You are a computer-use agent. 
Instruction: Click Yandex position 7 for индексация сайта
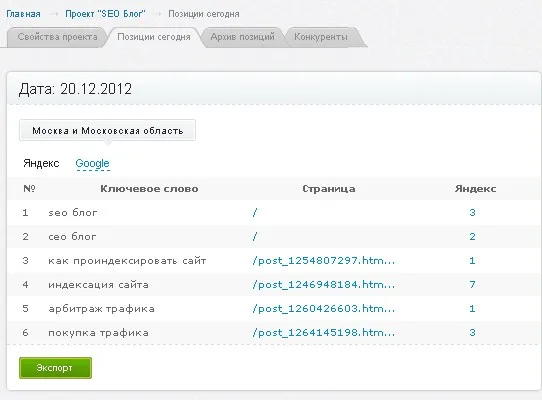473,285
